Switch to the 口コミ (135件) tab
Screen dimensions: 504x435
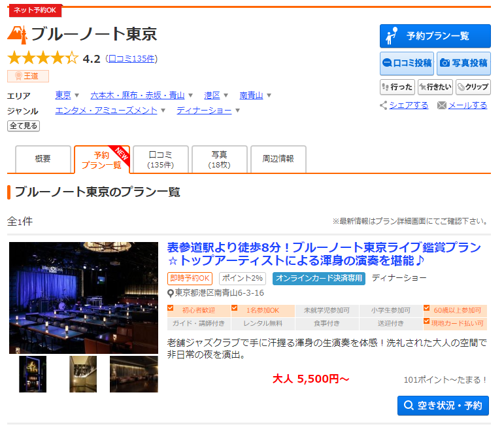(x=160, y=160)
